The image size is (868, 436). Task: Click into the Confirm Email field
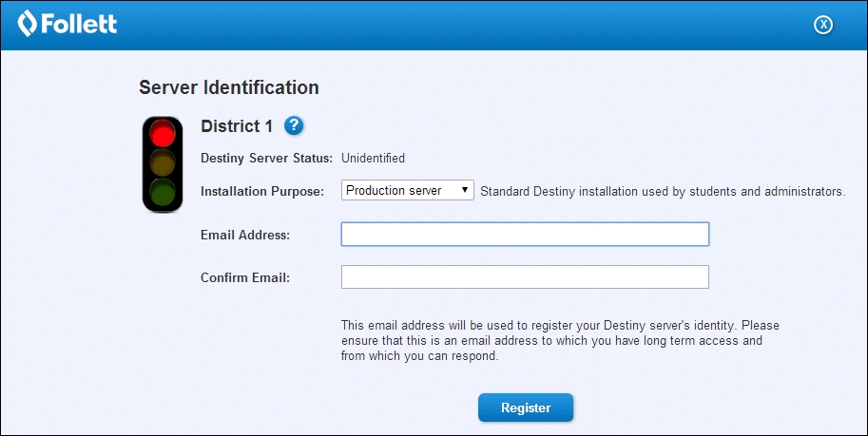(x=525, y=277)
